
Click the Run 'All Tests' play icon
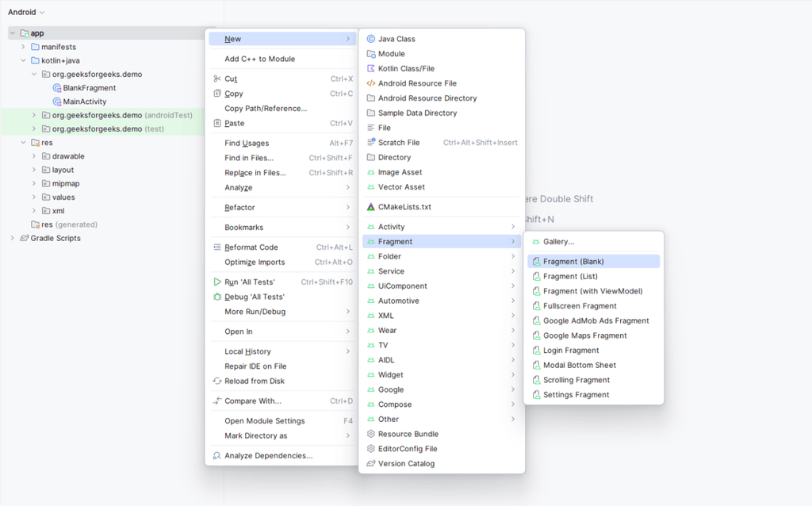click(x=217, y=282)
